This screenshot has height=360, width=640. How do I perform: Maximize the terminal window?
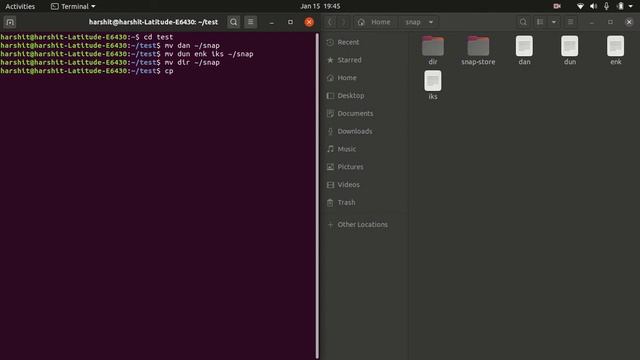coord(290,22)
